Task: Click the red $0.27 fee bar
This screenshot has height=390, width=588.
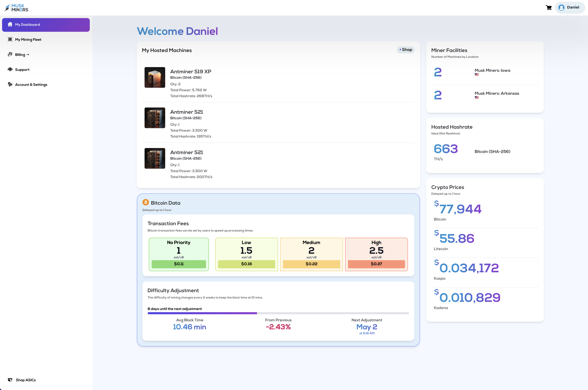Action: point(376,264)
